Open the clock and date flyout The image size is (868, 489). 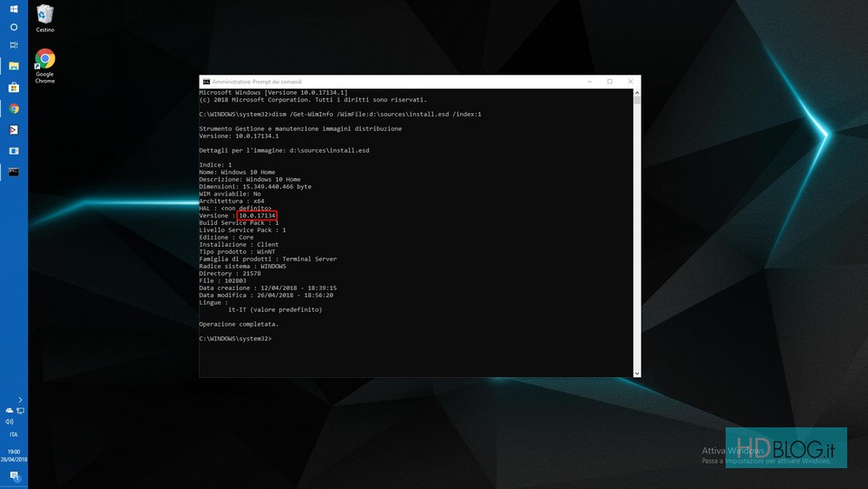point(13,455)
